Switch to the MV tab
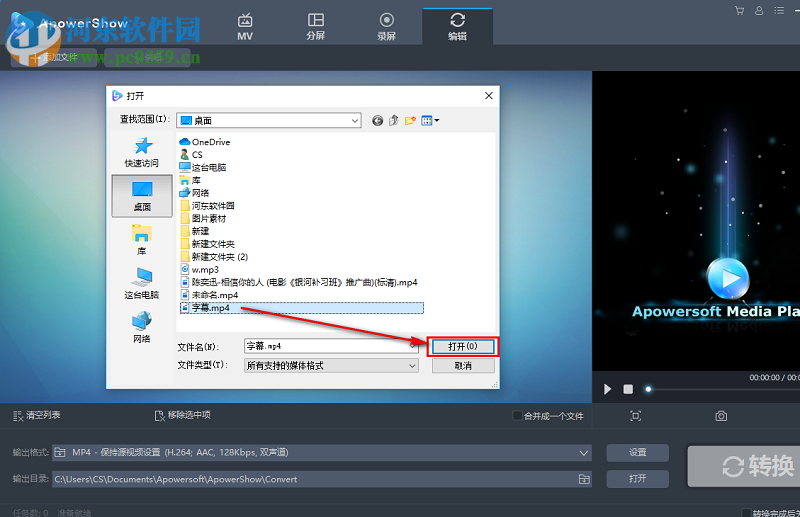Viewport: 800px width, 517px height. click(245, 28)
